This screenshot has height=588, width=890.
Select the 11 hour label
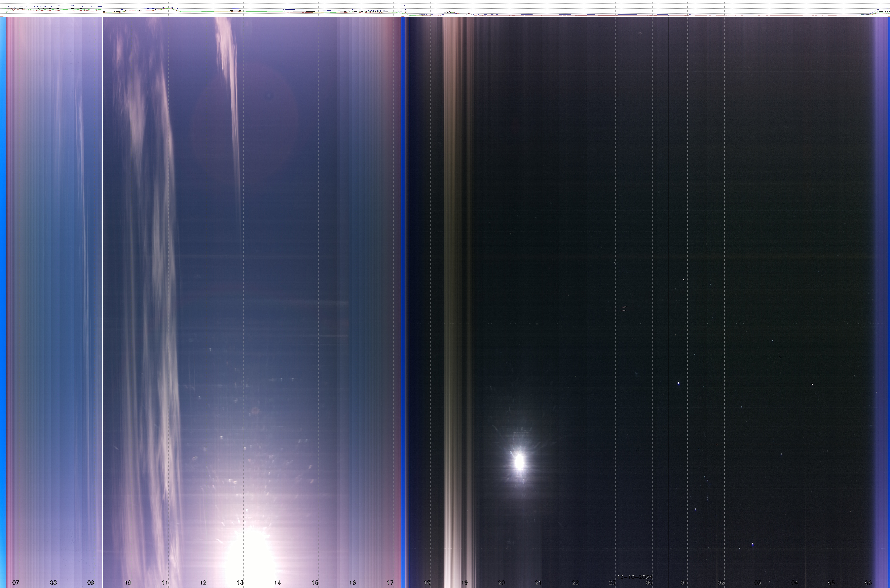tap(165, 583)
